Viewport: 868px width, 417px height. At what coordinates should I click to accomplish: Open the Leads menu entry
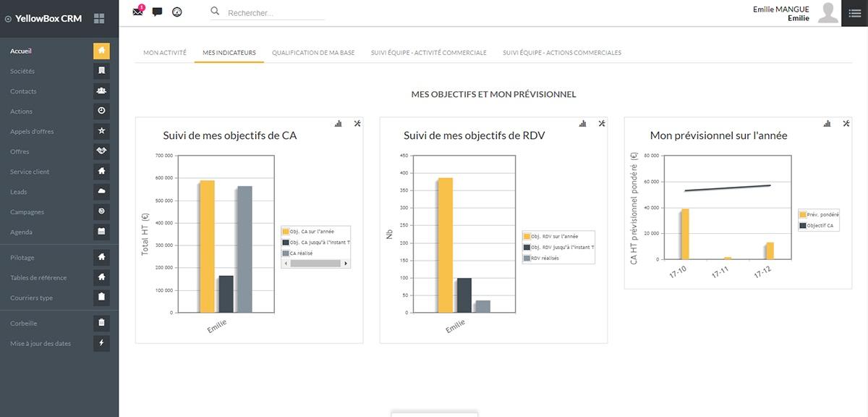19,192
